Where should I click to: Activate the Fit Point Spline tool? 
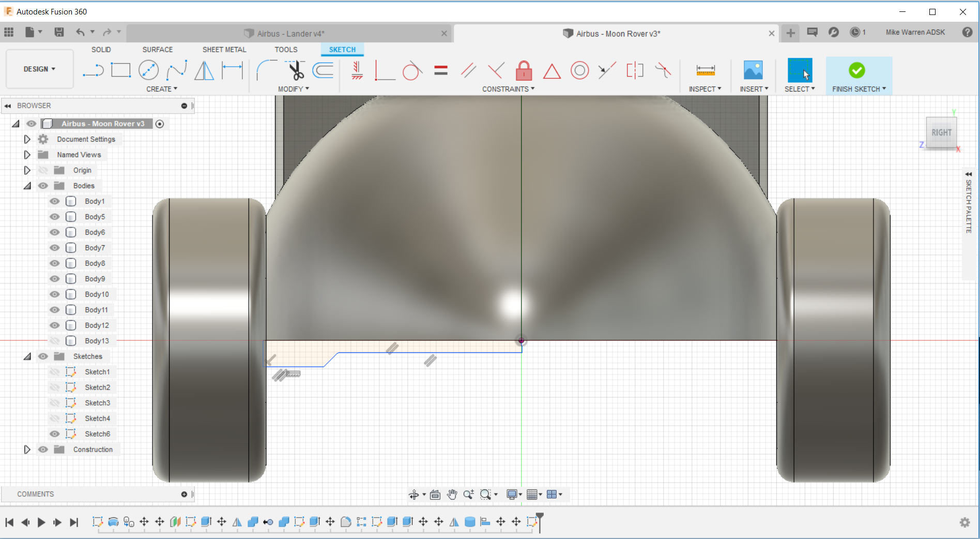pyautogui.click(x=177, y=70)
